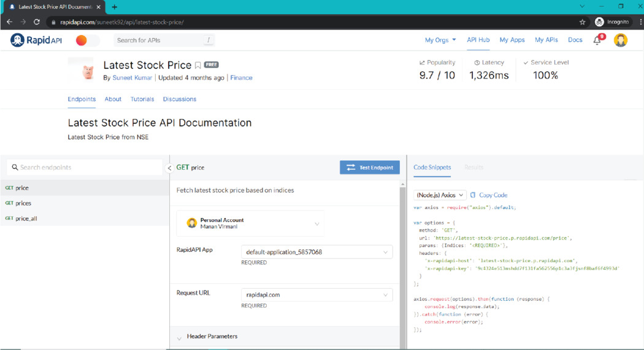Click the Copy Code link
The width and height of the screenshot is (644, 350).
point(493,195)
